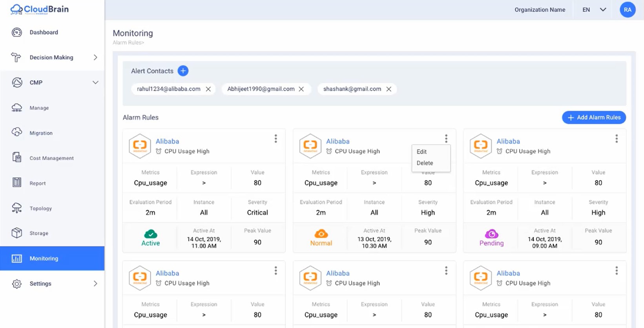
Task: Open Migration in the sidebar
Action: point(41,133)
